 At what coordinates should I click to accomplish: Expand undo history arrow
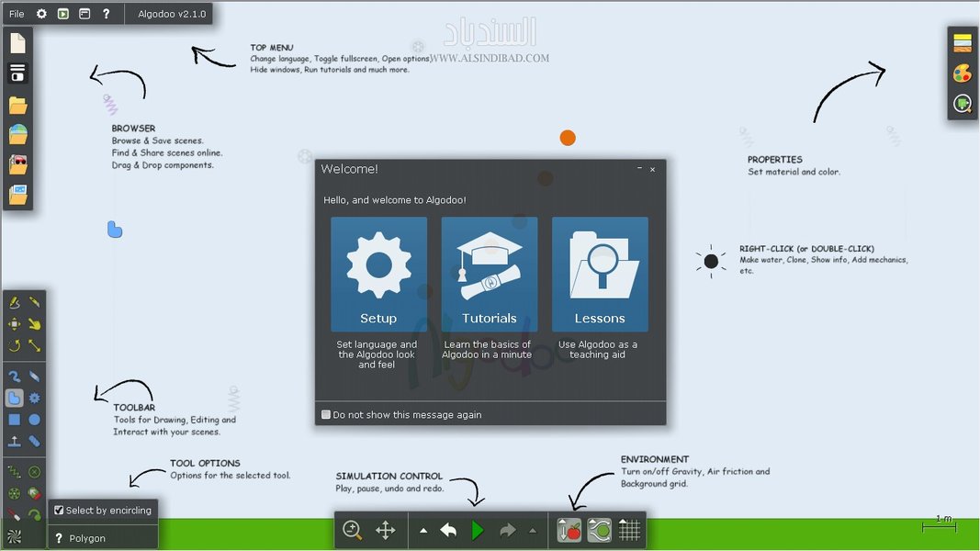(423, 531)
